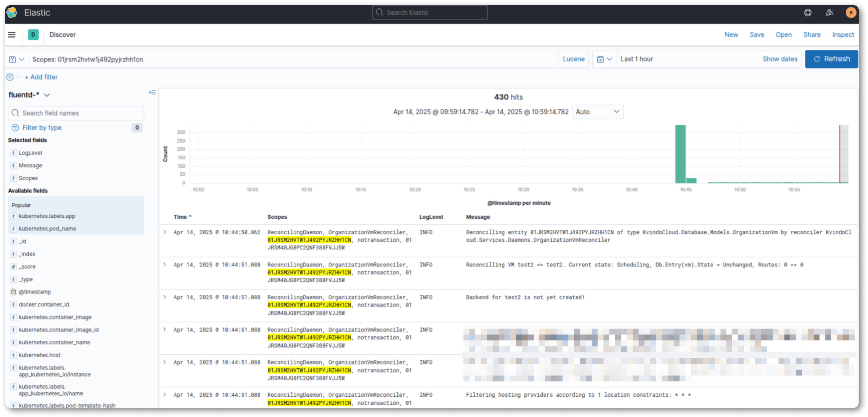Click Inspect in the top menu
Screen dimensions: 868x417
pos(843,35)
